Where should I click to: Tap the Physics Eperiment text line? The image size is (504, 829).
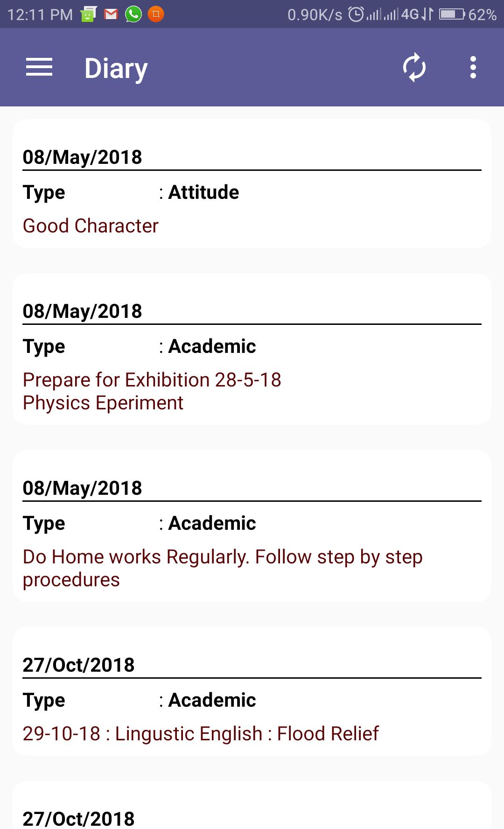[x=103, y=403]
